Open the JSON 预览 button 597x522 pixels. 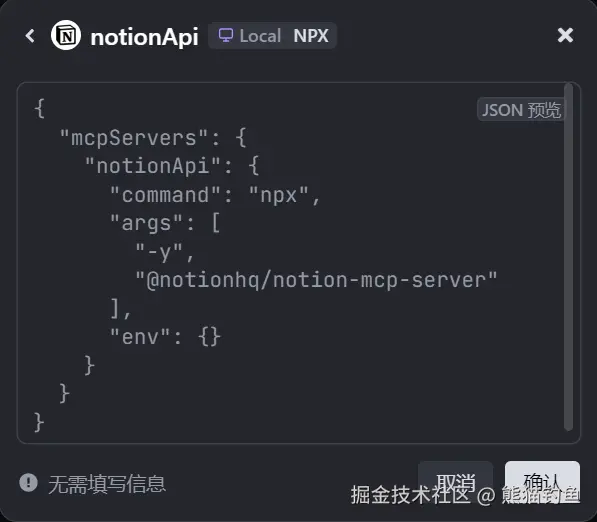tap(521, 110)
